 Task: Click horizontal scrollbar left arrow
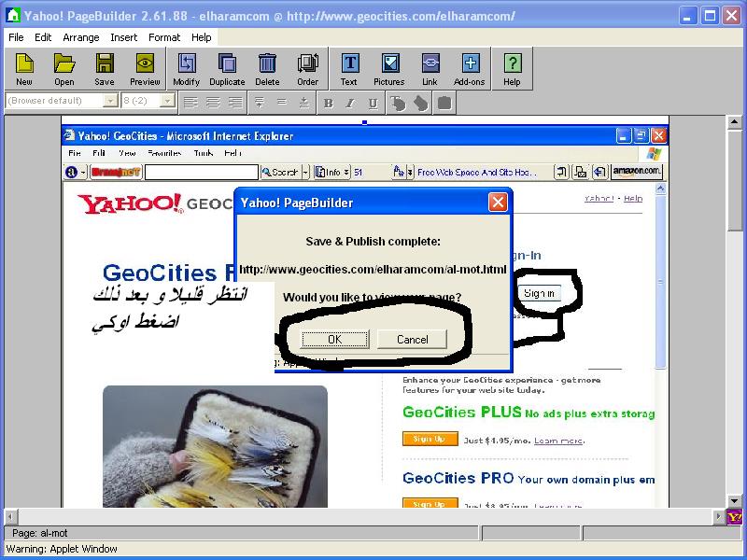coord(11,516)
